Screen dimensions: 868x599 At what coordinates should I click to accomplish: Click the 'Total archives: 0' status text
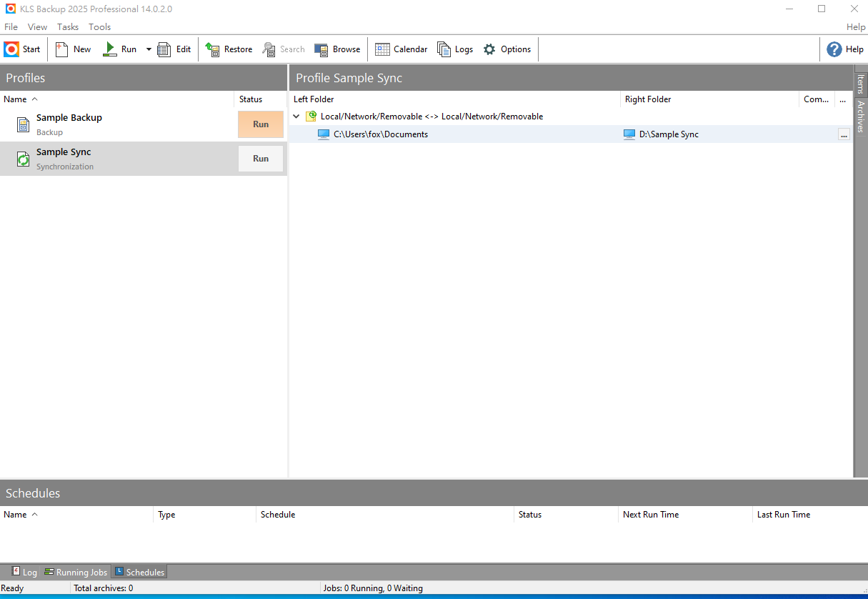click(103, 588)
